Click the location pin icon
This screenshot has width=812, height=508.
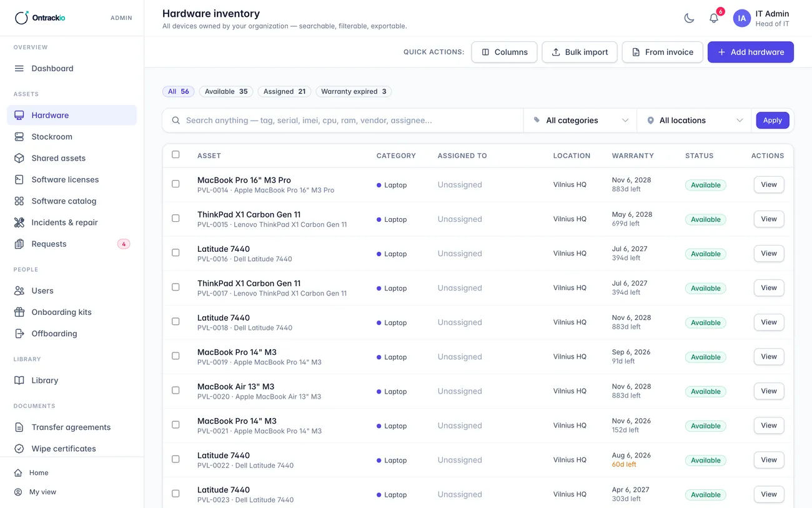650,121
